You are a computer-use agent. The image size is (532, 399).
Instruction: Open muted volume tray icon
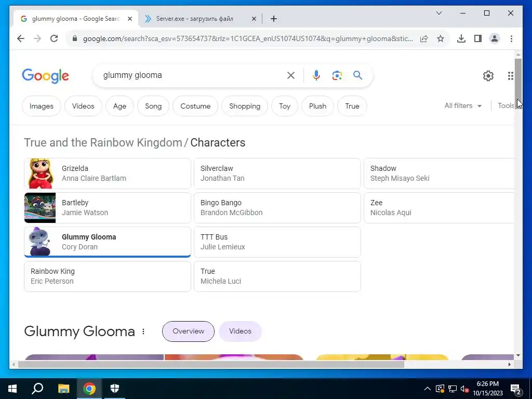(x=464, y=389)
